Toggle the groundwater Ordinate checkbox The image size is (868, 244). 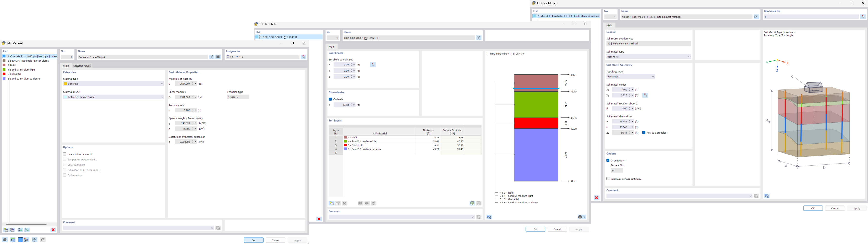pos(331,99)
